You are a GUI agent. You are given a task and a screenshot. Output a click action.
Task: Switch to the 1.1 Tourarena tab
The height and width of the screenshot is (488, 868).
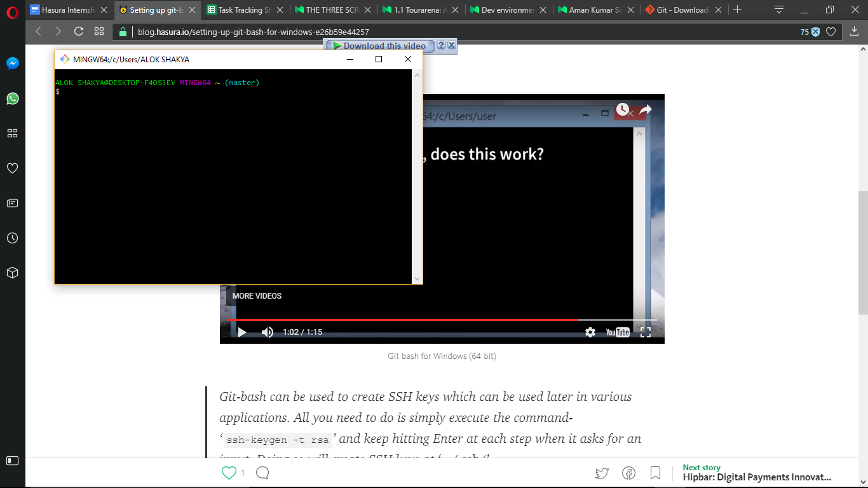point(421,10)
